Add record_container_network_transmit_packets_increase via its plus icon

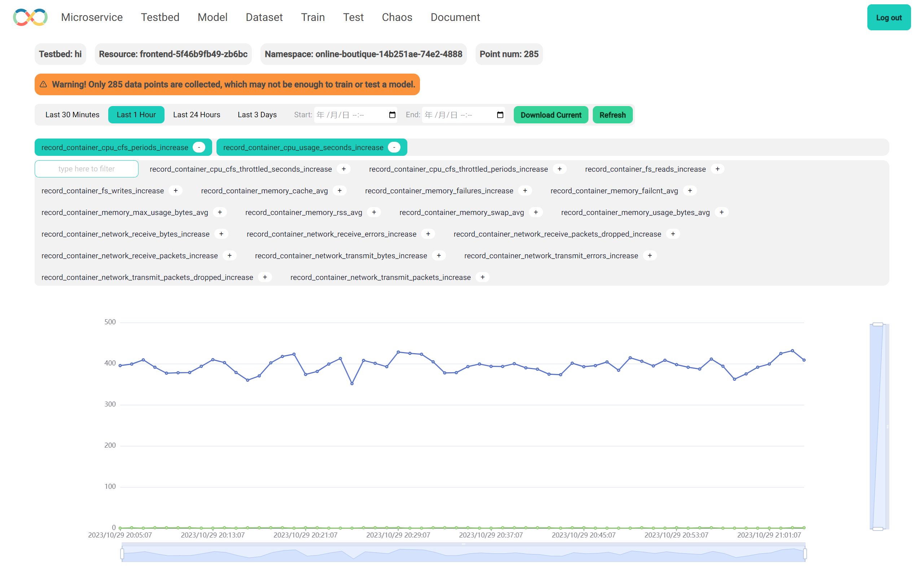pos(483,277)
